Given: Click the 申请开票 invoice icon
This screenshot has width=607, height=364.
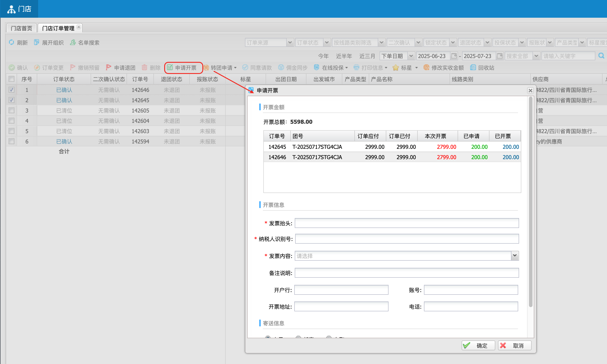Looking at the screenshot, I should pos(170,67).
